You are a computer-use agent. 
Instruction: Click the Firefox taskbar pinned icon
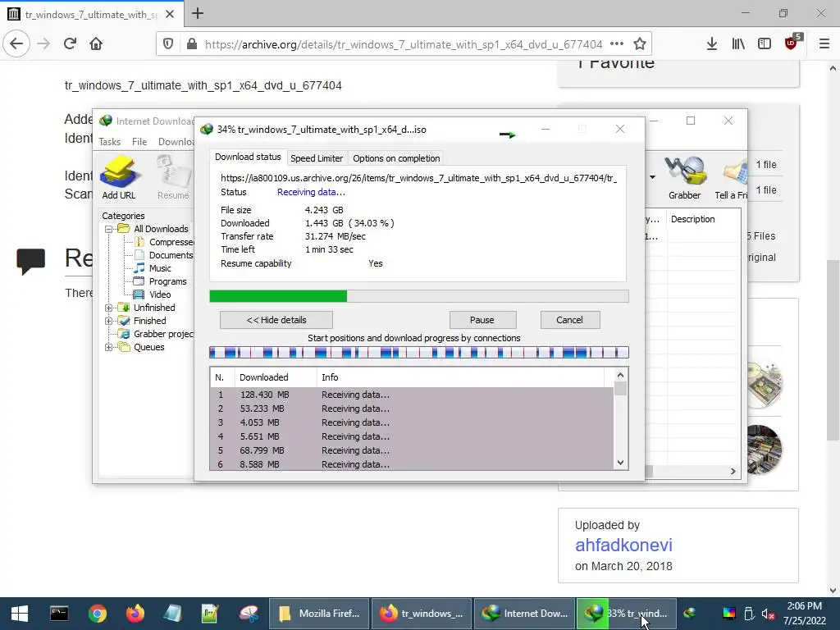coord(135,614)
